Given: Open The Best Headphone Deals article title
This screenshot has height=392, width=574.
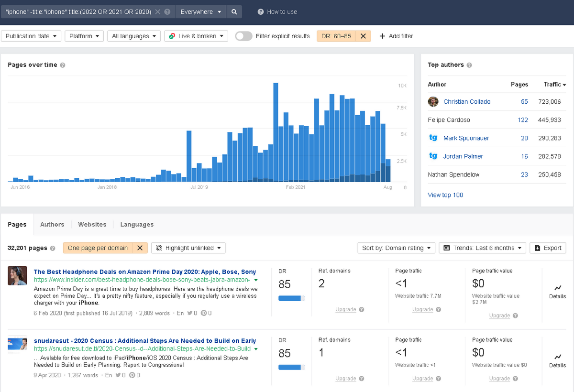Looking at the screenshot, I should 145,272.
